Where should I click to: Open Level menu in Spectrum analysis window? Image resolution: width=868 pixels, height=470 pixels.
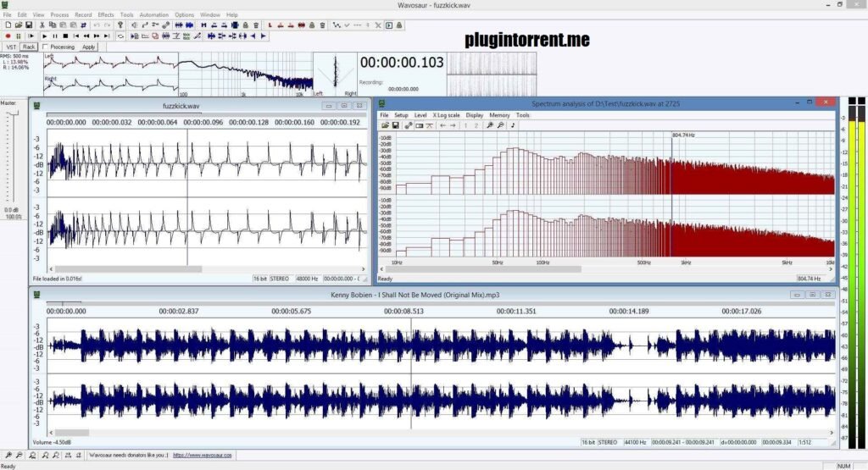(420, 115)
